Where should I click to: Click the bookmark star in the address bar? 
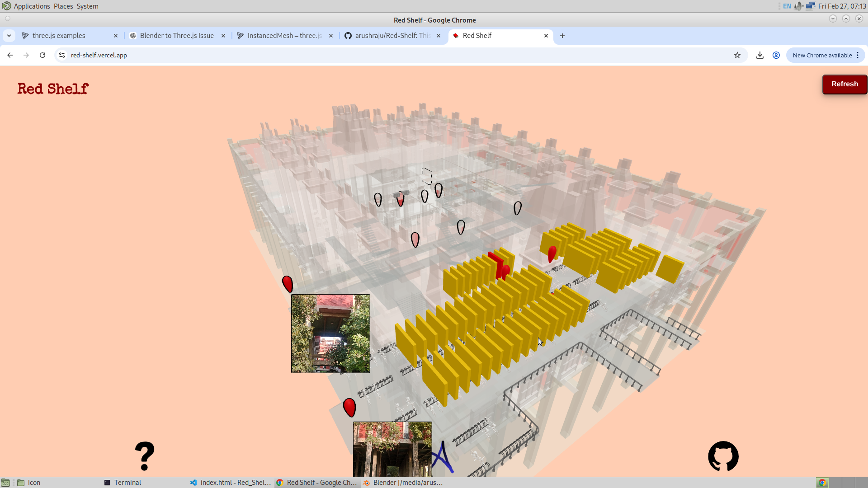pyautogui.click(x=738, y=55)
